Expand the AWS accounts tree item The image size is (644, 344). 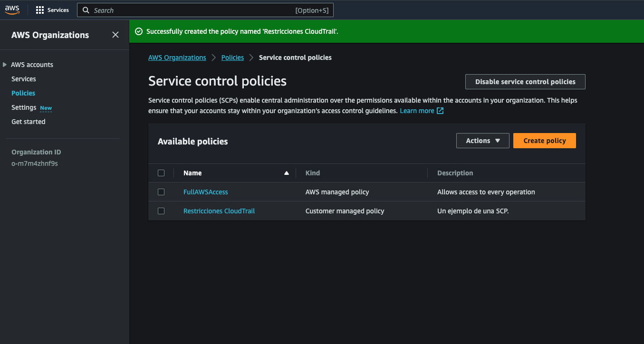[5, 65]
